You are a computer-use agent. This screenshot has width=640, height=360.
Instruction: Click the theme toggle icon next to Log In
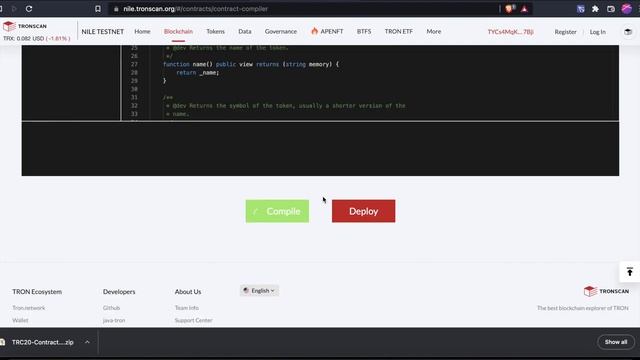(x=628, y=31)
